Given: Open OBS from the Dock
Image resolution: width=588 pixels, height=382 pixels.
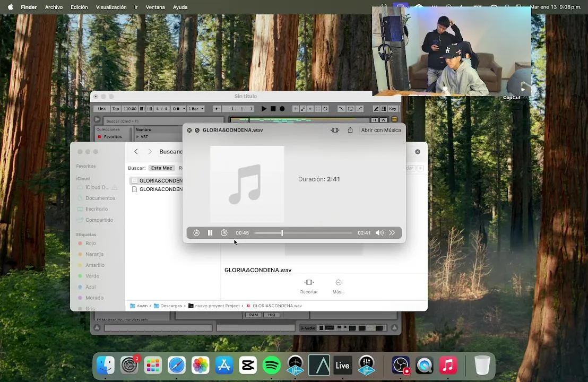Looking at the screenshot, I should click(401, 365).
